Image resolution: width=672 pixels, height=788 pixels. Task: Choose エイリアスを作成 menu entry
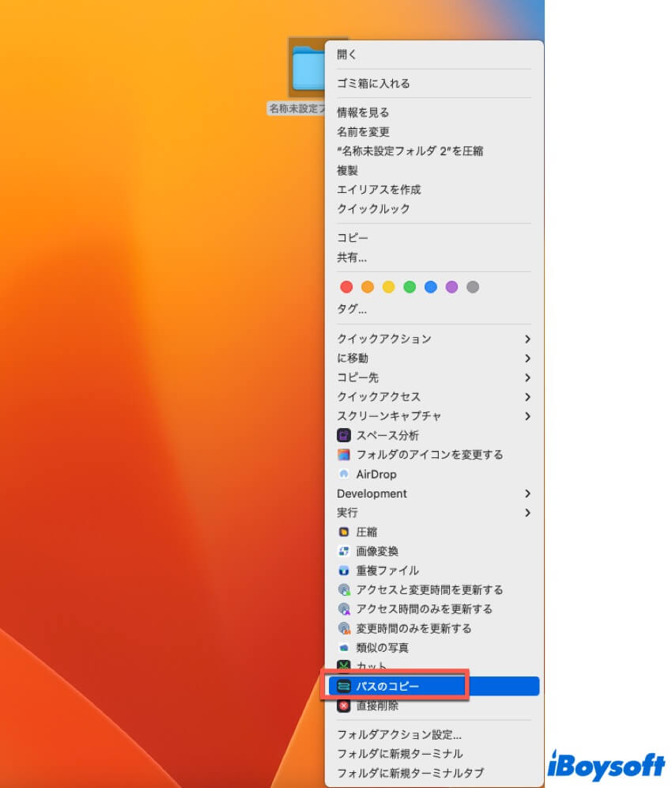[x=379, y=189]
